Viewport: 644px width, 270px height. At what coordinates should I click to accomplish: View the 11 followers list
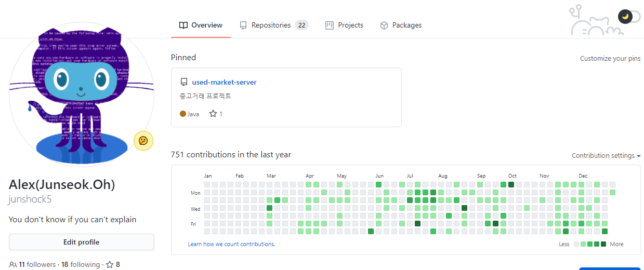tap(37, 264)
